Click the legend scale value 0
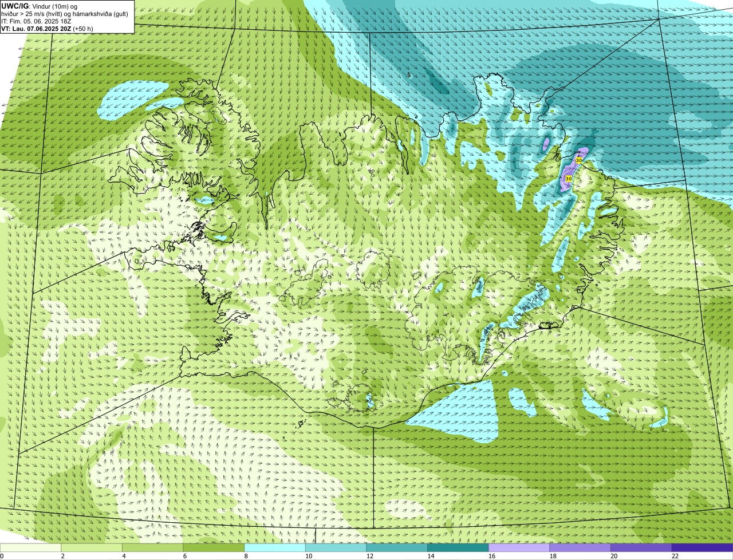733x560 pixels. [2, 556]
